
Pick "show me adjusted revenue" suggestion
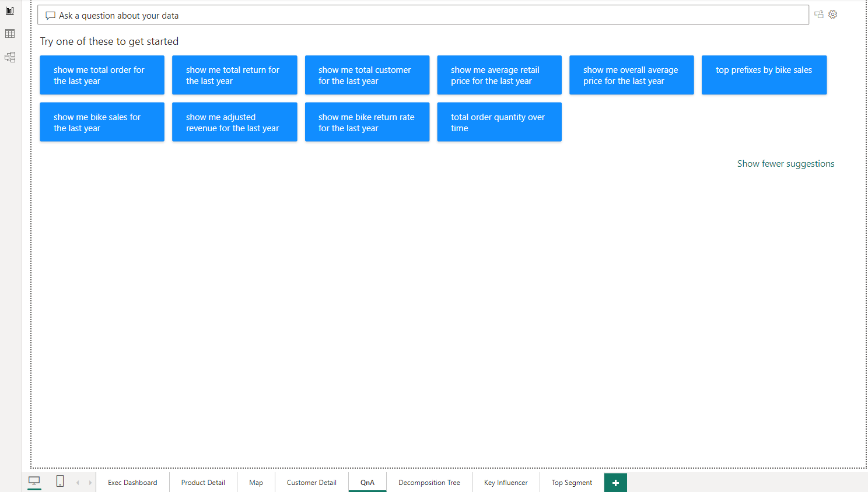coord(234,122)
